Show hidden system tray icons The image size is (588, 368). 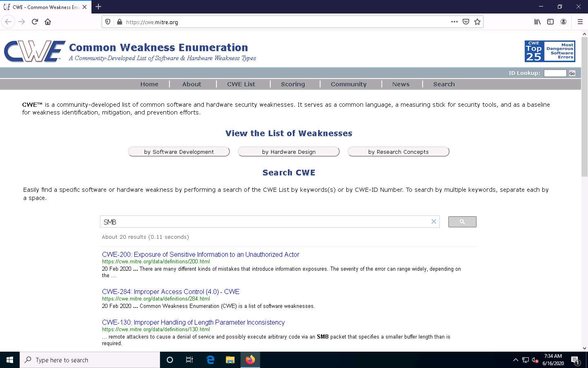pyautogui.click(x=515, y=360)
